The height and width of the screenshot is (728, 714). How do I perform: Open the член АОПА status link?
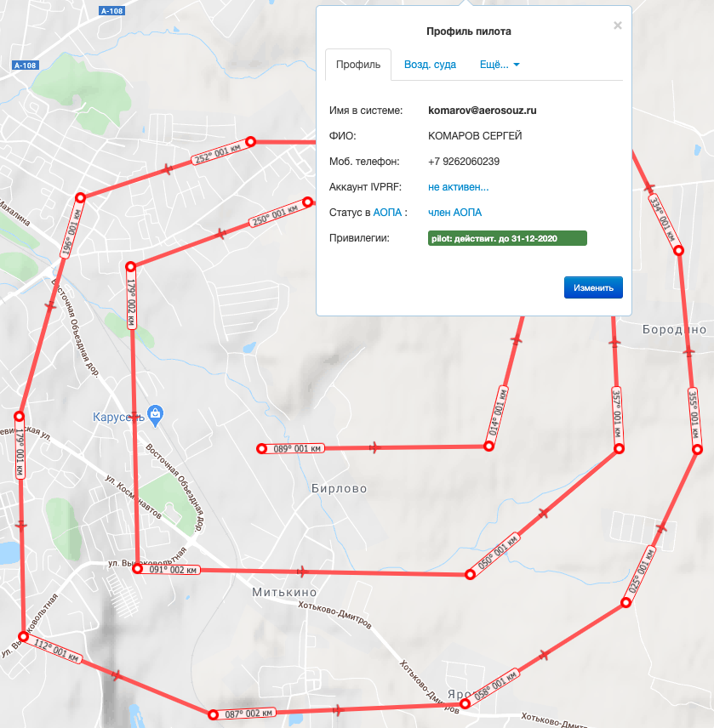454,213
